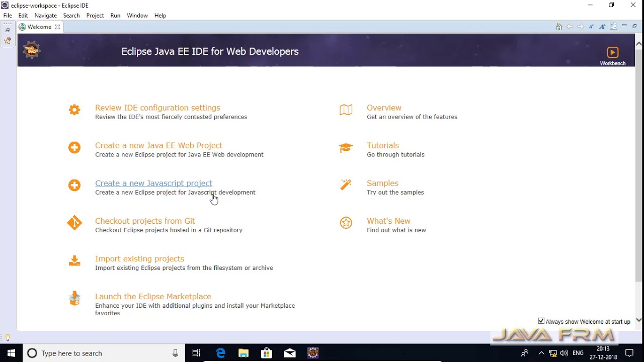The image size is (644, 362).
Task: Open the Help menu
Action: click(x=160, y=16)
